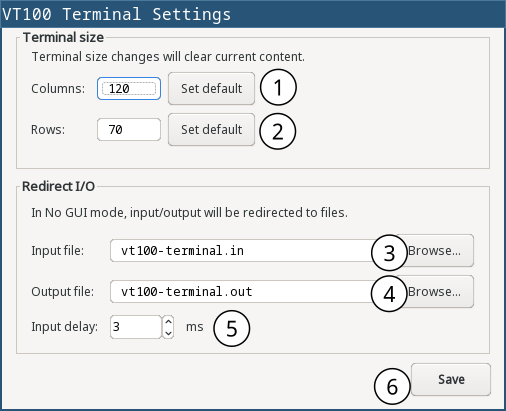This screenshot has height=411, width=506.
Task: Click Set default button for Rows
Action: 211,129
